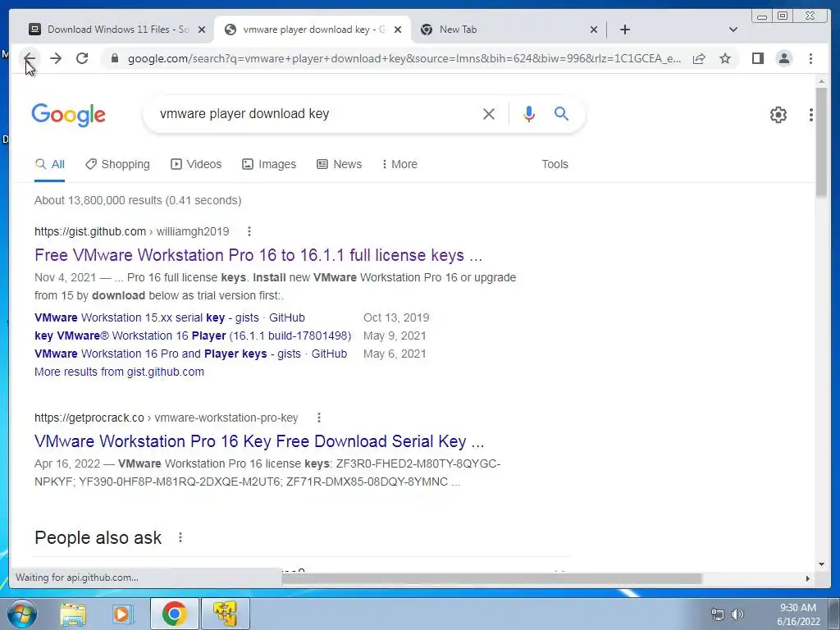Viewport: 840px width, 630px height.
Task: Switch to Shopping results
Action: pos(117,164)
